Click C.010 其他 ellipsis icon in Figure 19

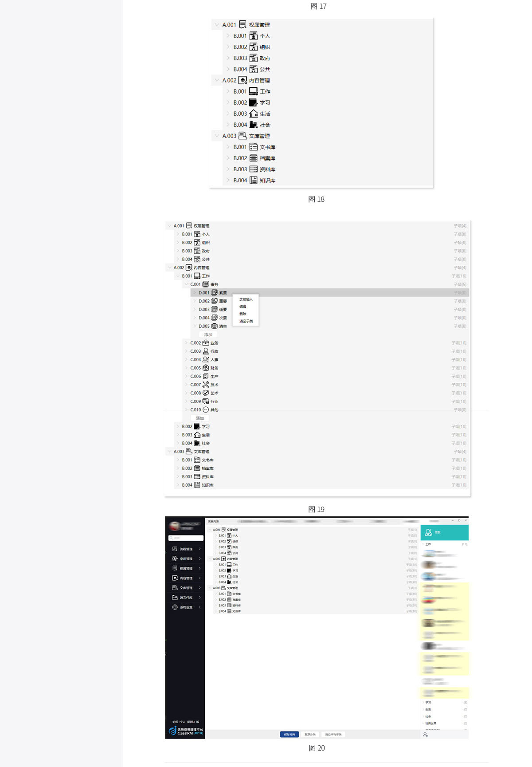[x=206, y=409]
